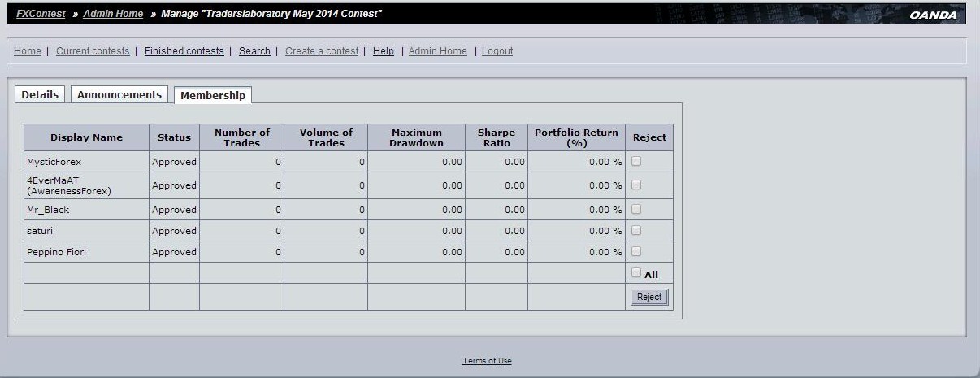Select Mr_Black display name
Viewport: 980px width, 378px height.
pos(48,210)
